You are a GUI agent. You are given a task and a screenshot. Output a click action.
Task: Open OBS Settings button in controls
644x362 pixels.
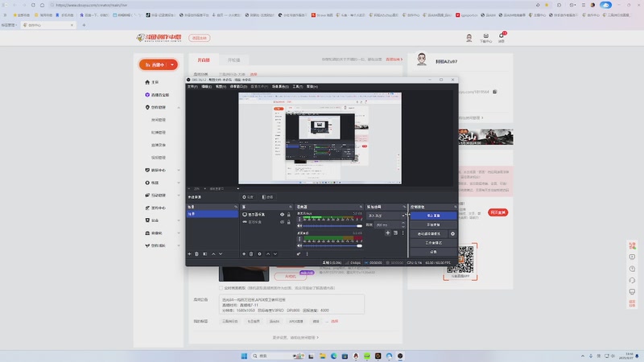[433, 252]
